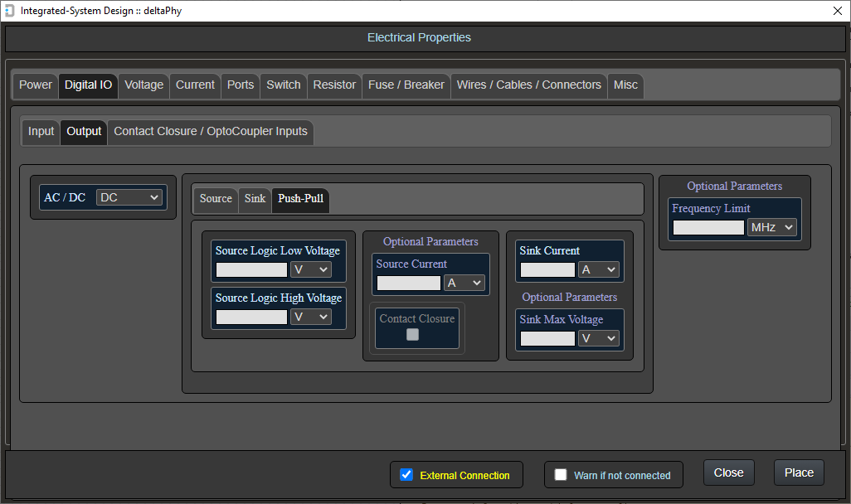Enable Warn if not connected checkbox

click(561, 475)
